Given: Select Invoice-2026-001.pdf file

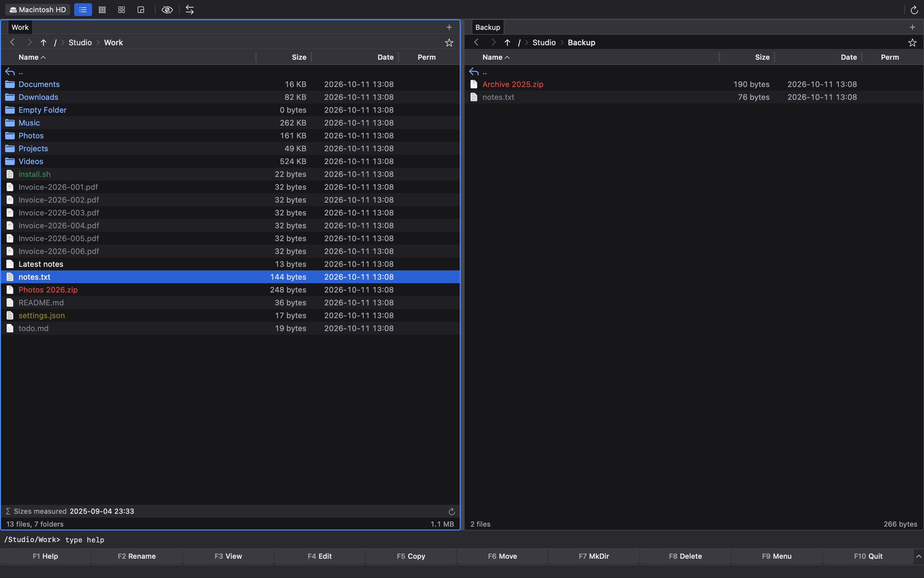Looking at the screenshot, I should [x=230, y=187].
